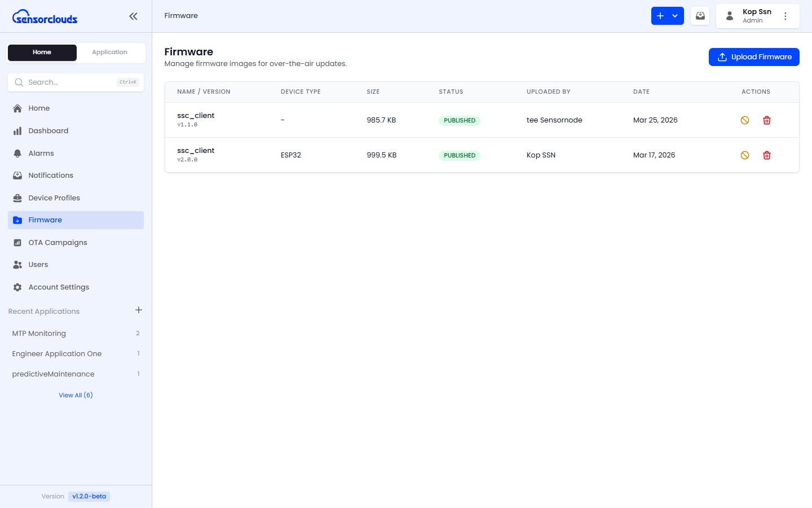Collapse the sidebar with double chevron icon
This screenshot has width=812, height=508.
(x=133, y=16)
